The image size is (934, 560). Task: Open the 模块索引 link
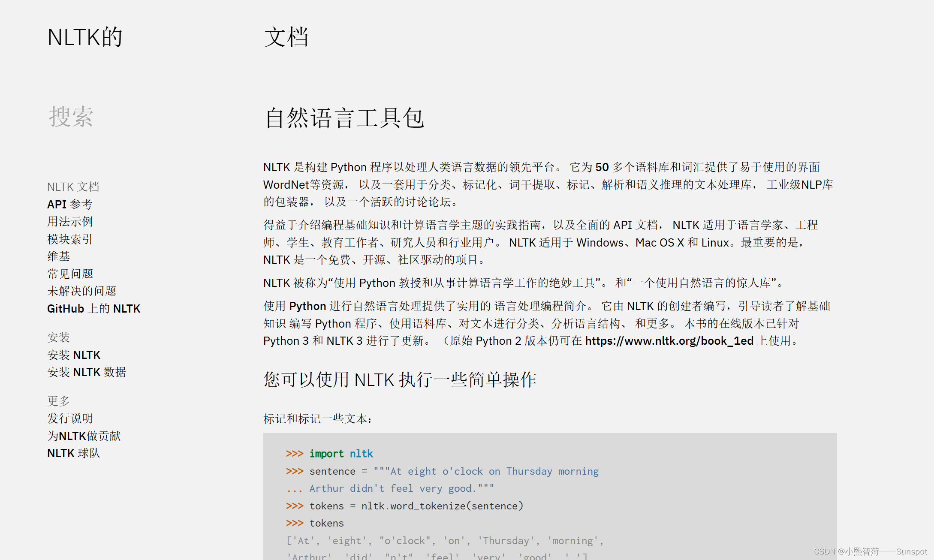[x=70, y=239]
